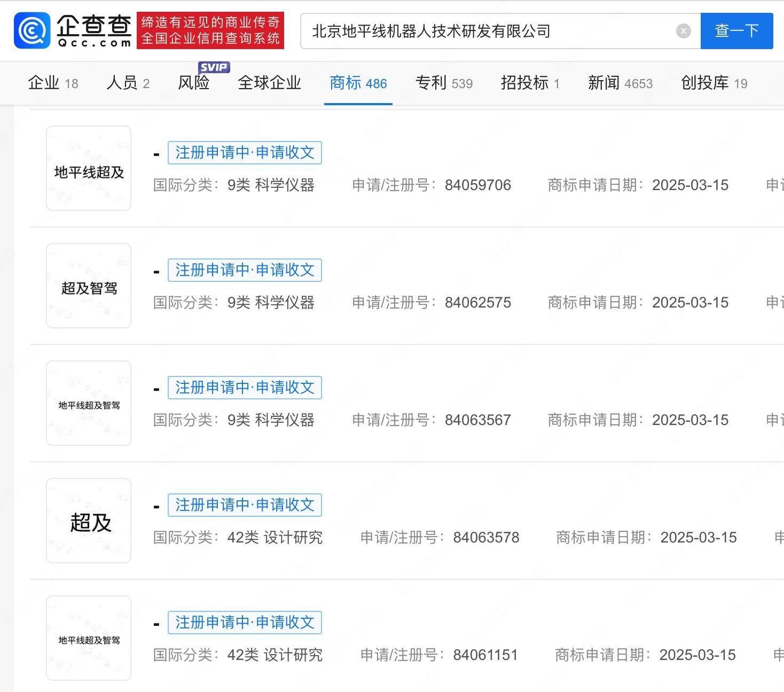Switch to the 新闻 4653 tab
The width and height of the screenshot is (784, 692).
point(620,83)
